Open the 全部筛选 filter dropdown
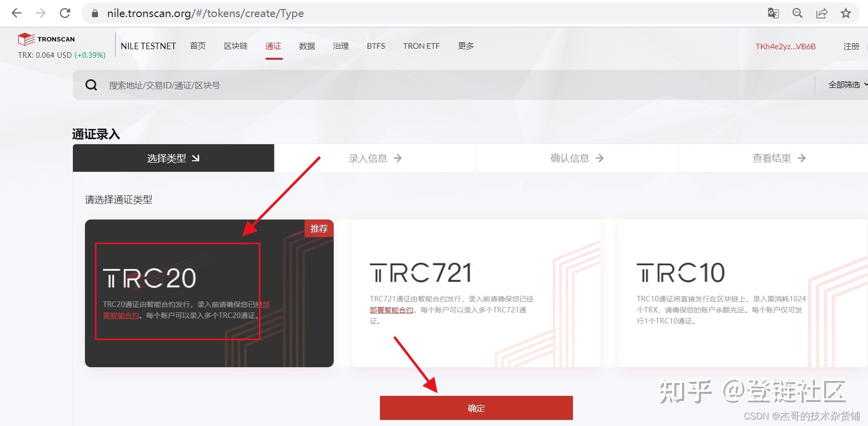 (x=847, y=85)
